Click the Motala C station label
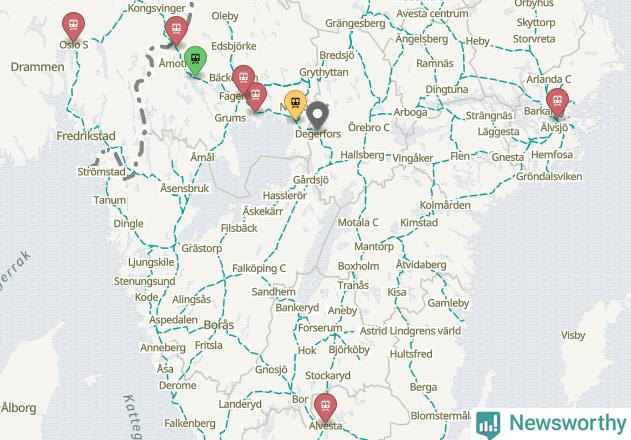Image resolution: width=631 pixels, height=440 pixels. pos(358,223)
